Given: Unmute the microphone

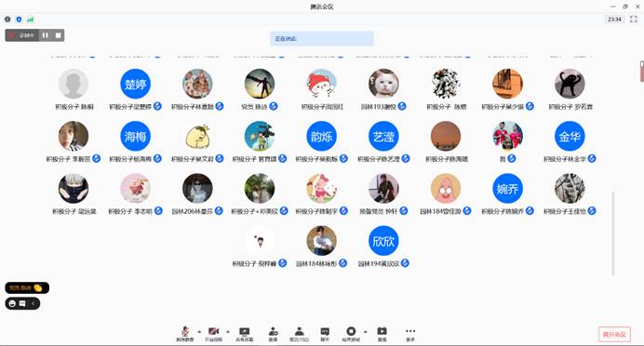Looking at the screenshot, I should click(185, 334).
